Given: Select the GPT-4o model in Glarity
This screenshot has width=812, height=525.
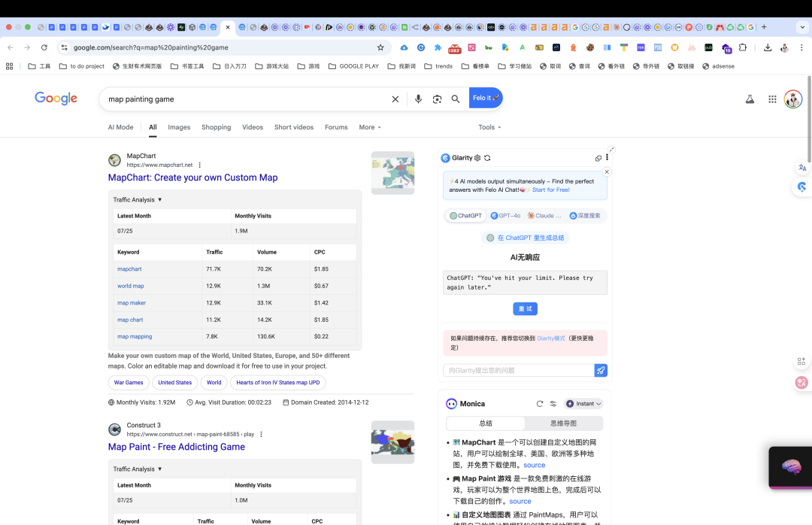Looking at the screenshot, I should click(x=506, y=216).
